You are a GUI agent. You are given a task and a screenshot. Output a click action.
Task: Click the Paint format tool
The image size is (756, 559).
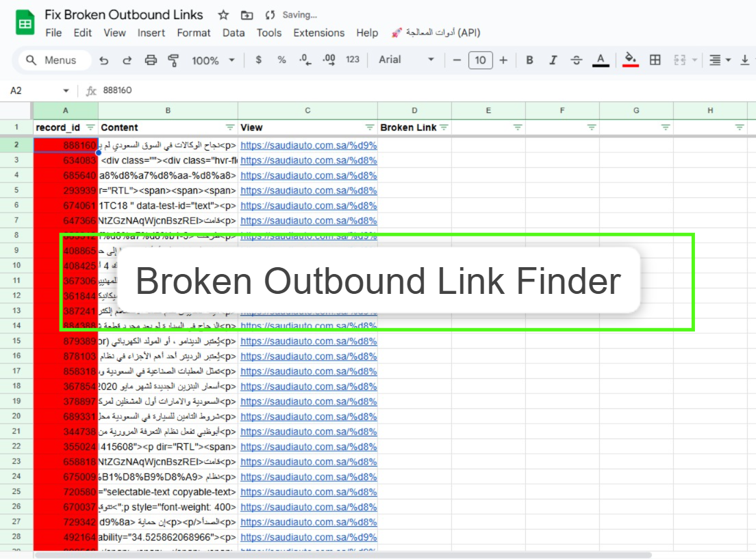(173, 60)
